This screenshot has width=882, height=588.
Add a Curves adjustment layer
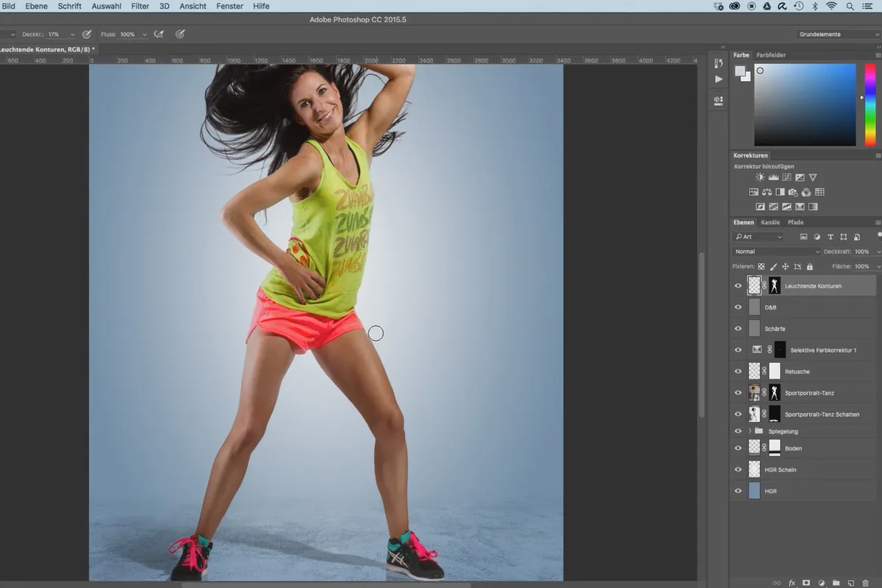point(786,177)
